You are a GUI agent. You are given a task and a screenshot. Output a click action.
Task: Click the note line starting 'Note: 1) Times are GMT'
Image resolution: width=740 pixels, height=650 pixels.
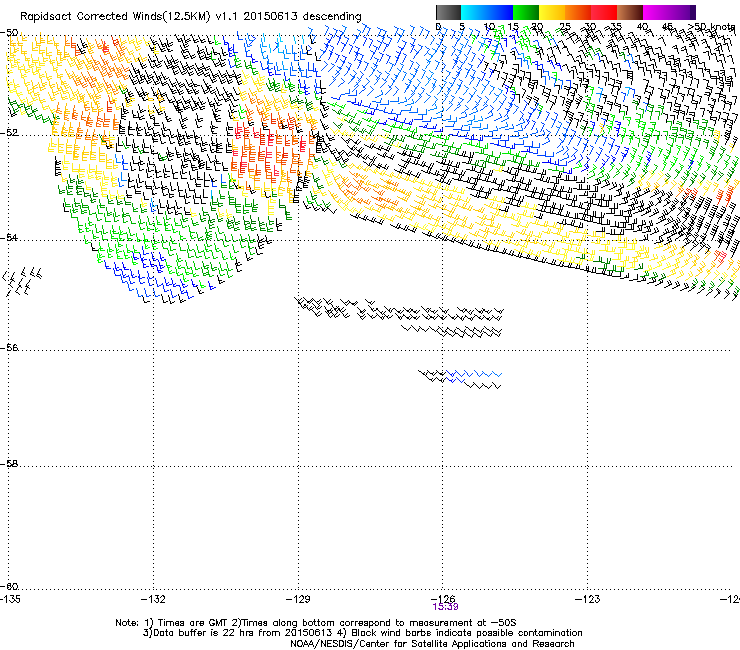[x=316, y=623]
